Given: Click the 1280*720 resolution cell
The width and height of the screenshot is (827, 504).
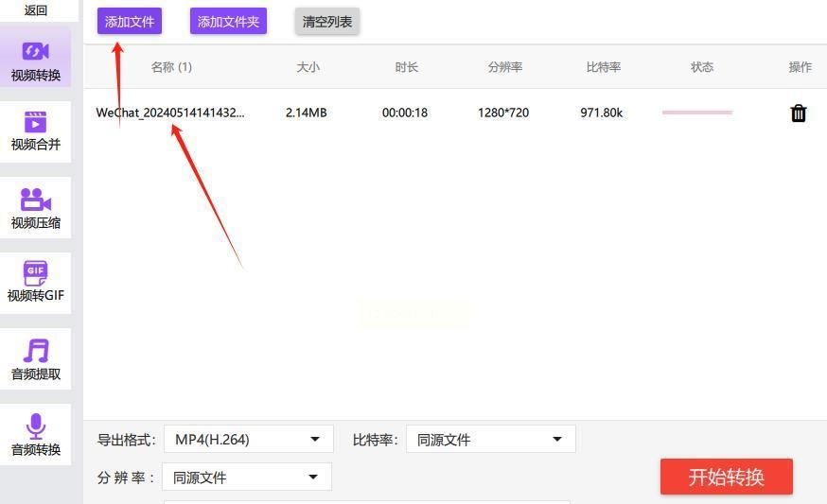Looking at the screenshot, I should (x=503, y=113).
